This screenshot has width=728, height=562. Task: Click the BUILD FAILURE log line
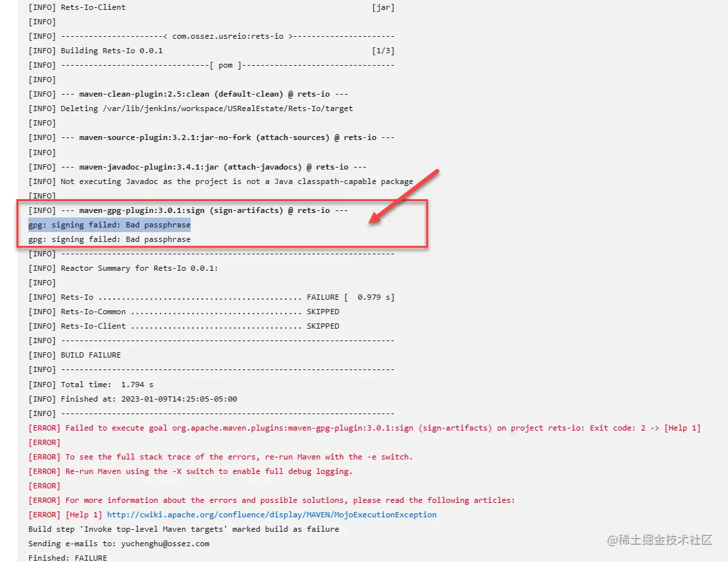click(74, 355)
